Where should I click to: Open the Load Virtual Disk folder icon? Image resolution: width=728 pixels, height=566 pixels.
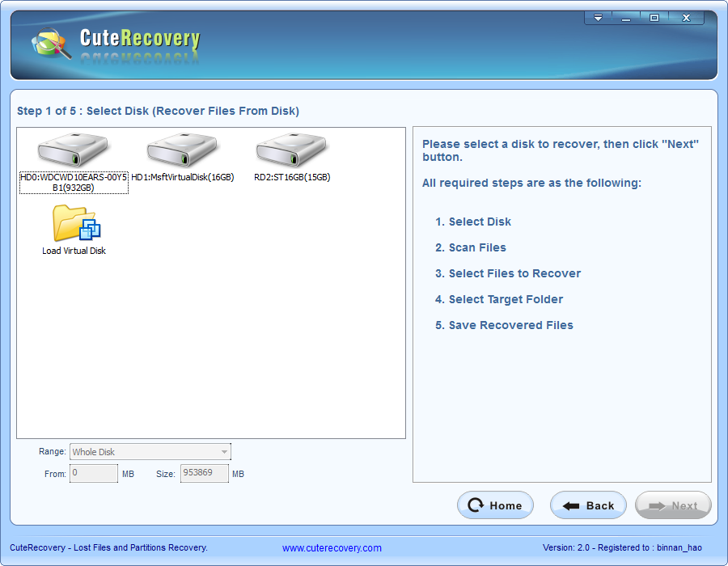[x=76, y=223]
